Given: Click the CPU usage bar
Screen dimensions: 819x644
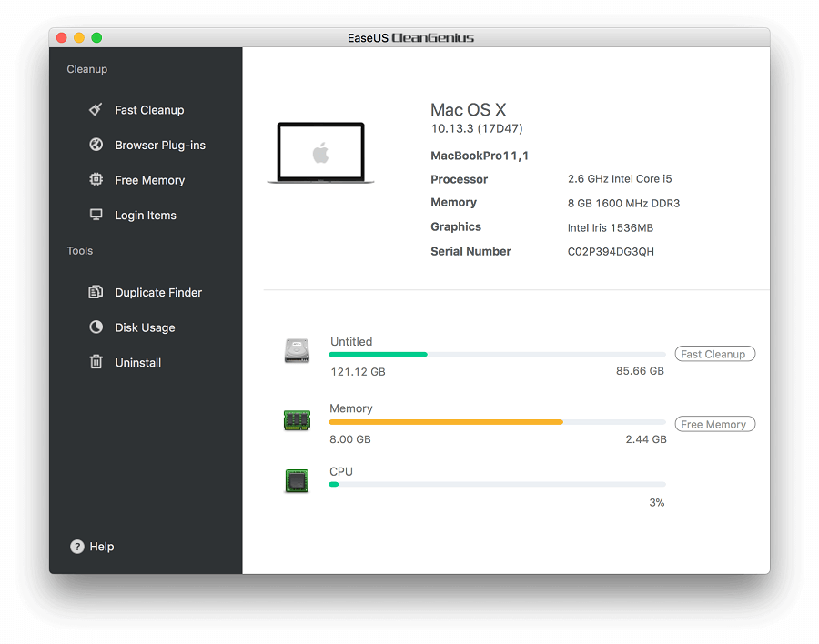Looking at the screenshot, I should pos(497,484).
